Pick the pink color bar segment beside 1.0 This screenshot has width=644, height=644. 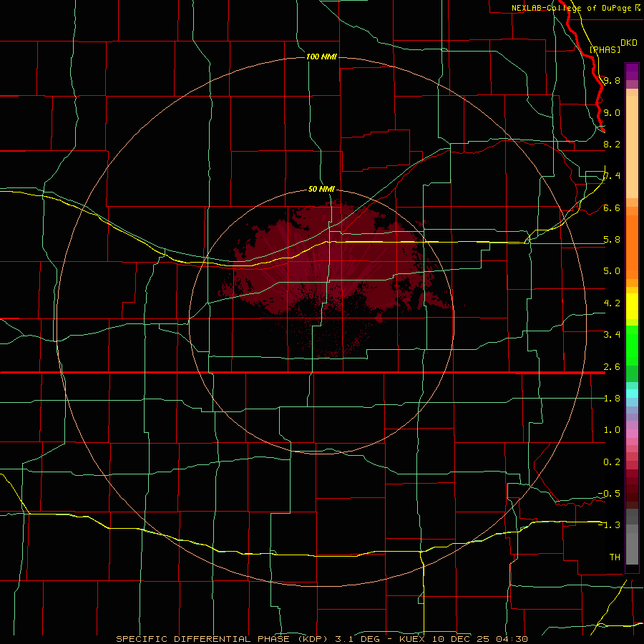click(632, 434)
